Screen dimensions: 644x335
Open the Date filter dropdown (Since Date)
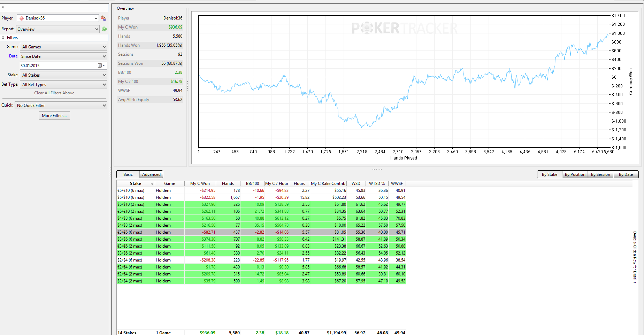tap(64, 56)
